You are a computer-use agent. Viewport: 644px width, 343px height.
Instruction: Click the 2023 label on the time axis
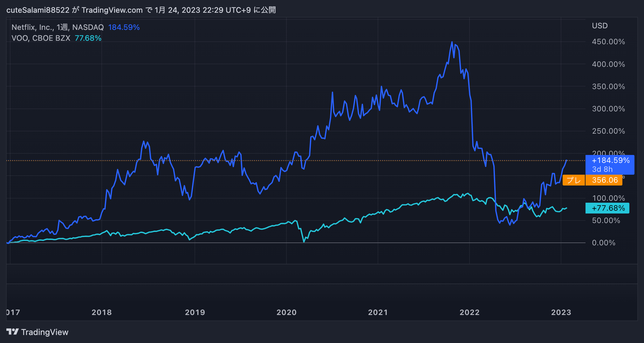pyautogui.click(x=561, y=312)
